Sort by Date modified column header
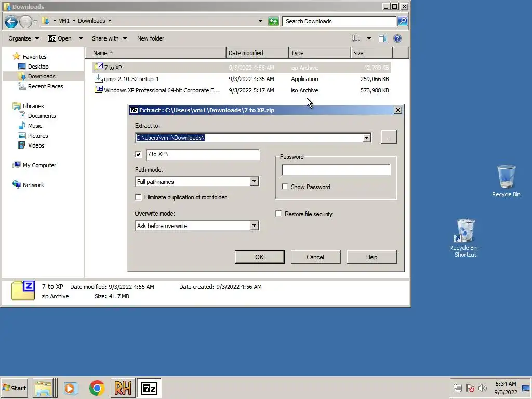Viewport: 532px width, 399px height. pos(257,53)
